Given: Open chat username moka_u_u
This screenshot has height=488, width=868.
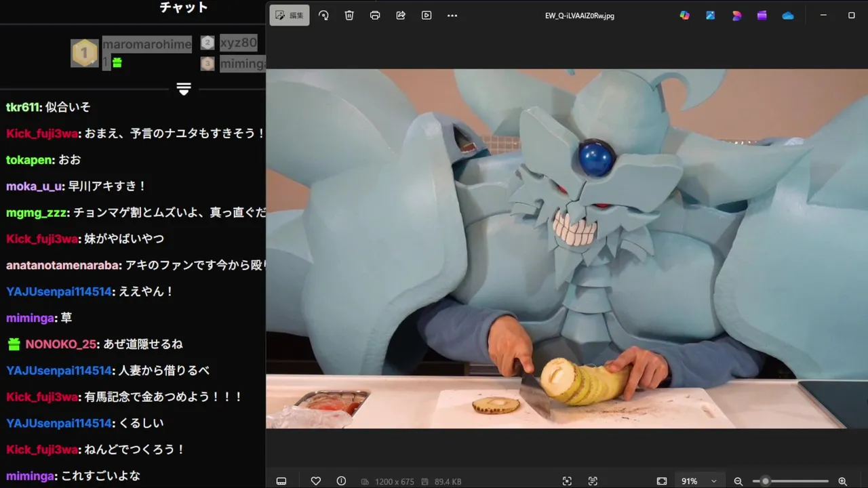Looking at the screenshot, I should pos(35,186).
